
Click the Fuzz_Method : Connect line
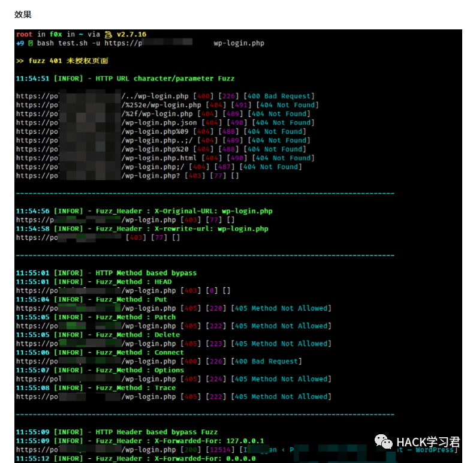100,352
